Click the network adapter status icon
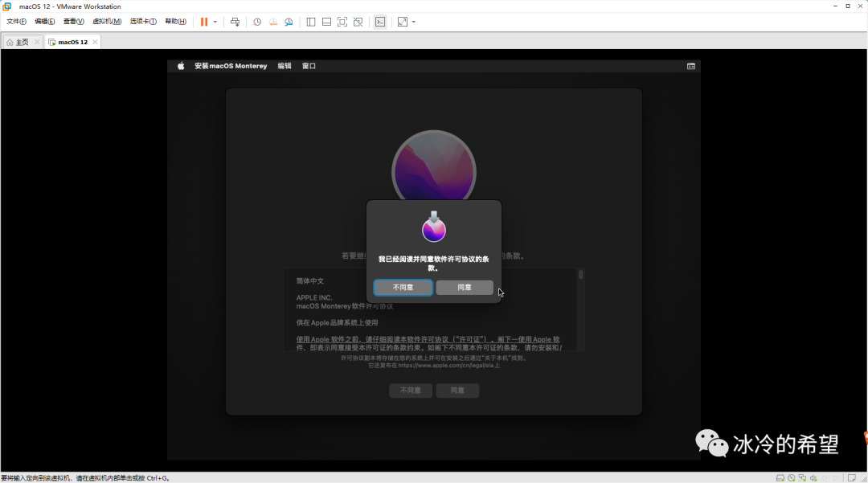The width and height of the screenshot is (868, 483). (x=802, y=478)
